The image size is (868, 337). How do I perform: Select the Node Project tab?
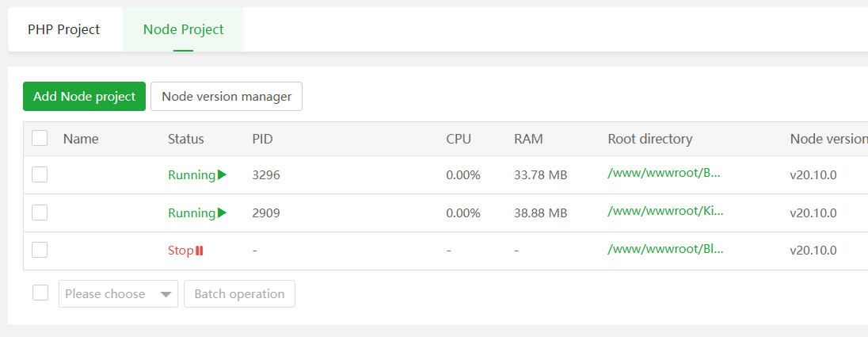(183, 30)
